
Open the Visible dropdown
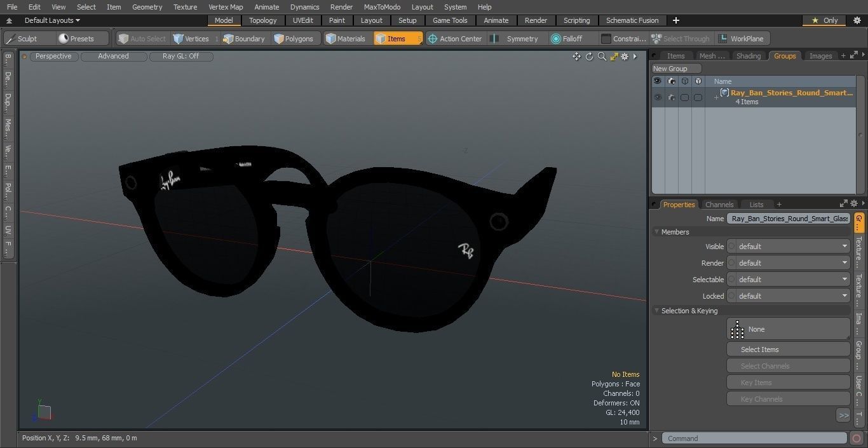coord(788,247)
